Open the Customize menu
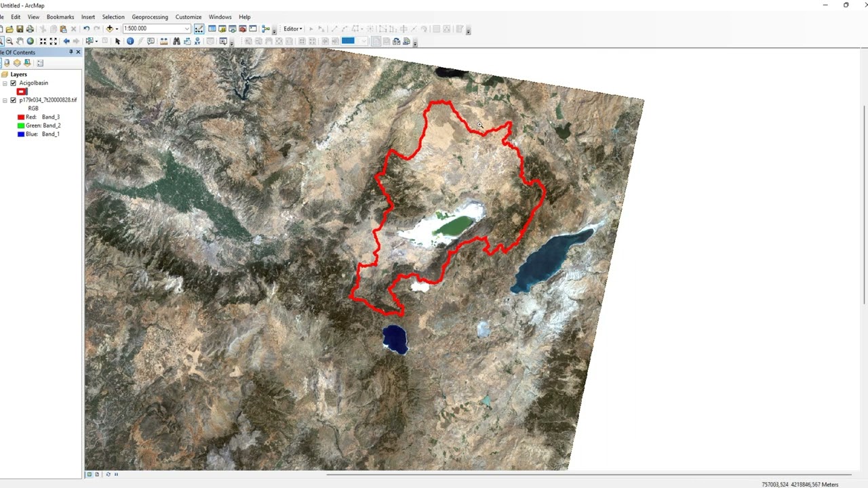The height and width of the screenshot is (488, 868). click(189, 17)
